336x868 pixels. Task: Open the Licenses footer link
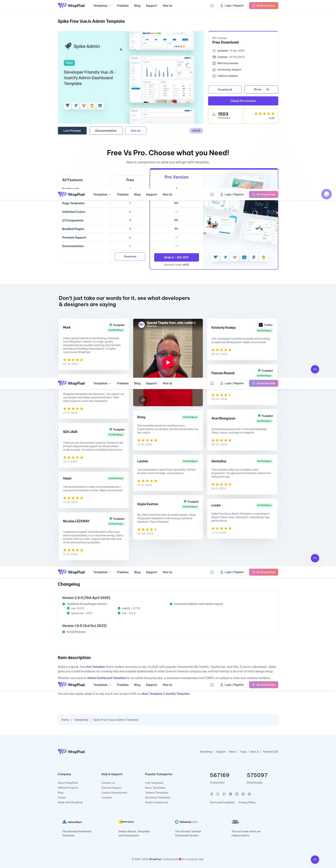[x=107, y=798]
